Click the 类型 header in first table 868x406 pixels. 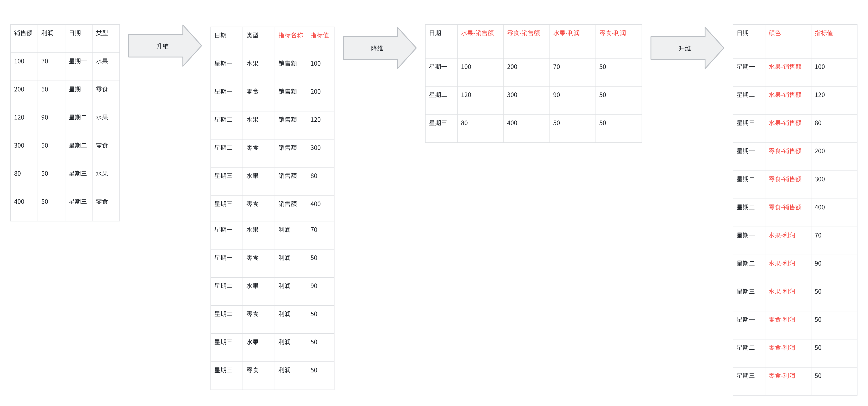(102, 33)
